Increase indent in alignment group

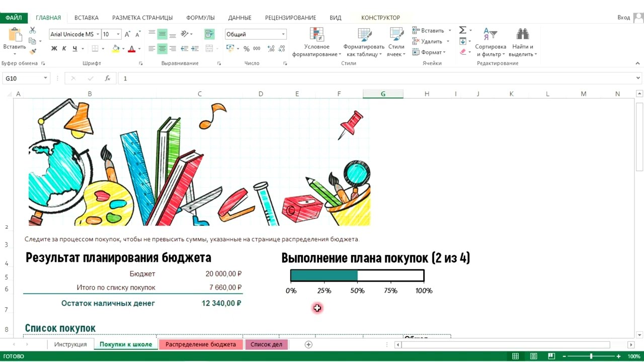(x=194, y=49)
